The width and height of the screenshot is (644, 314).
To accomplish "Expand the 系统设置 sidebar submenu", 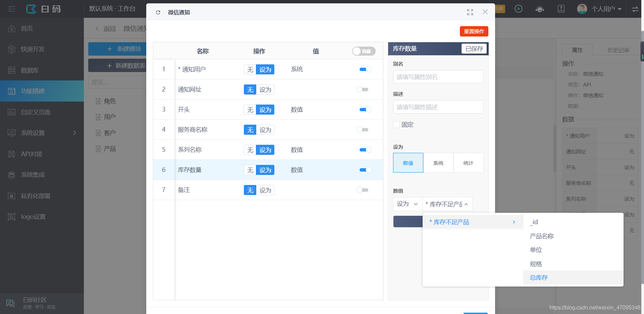I will [x=33, y=133].
